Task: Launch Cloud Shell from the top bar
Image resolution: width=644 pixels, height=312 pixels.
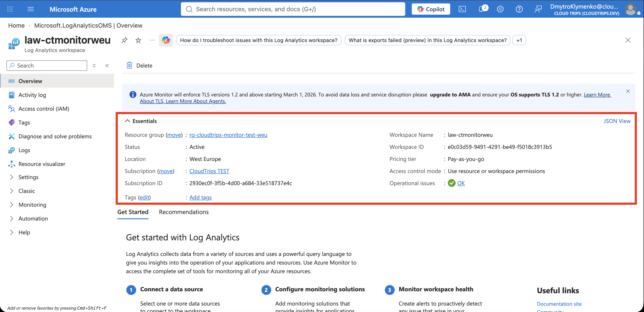Action: tap(462, 9)
